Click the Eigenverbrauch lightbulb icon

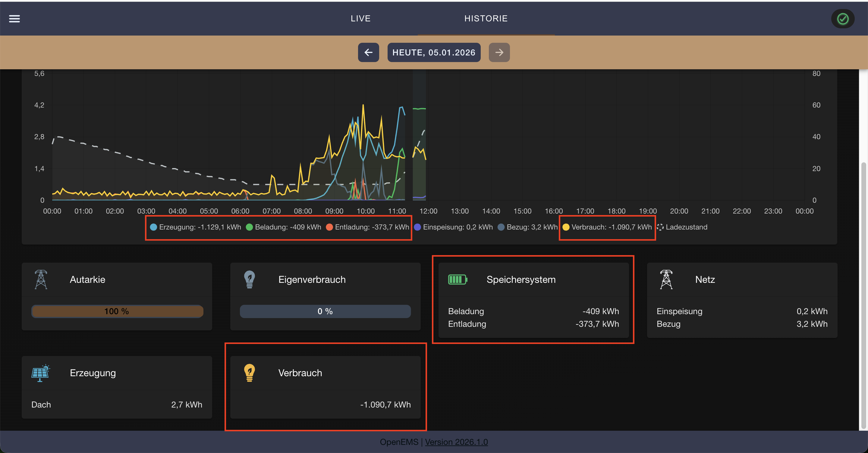(x=249, y=279)
